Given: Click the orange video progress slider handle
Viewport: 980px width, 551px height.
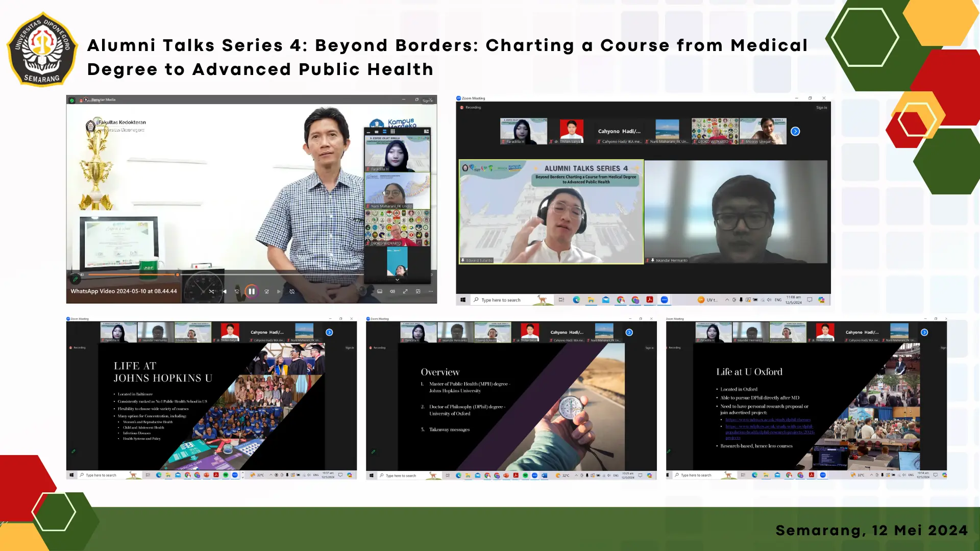Looking at the screenshot, I should coord(178,274).
